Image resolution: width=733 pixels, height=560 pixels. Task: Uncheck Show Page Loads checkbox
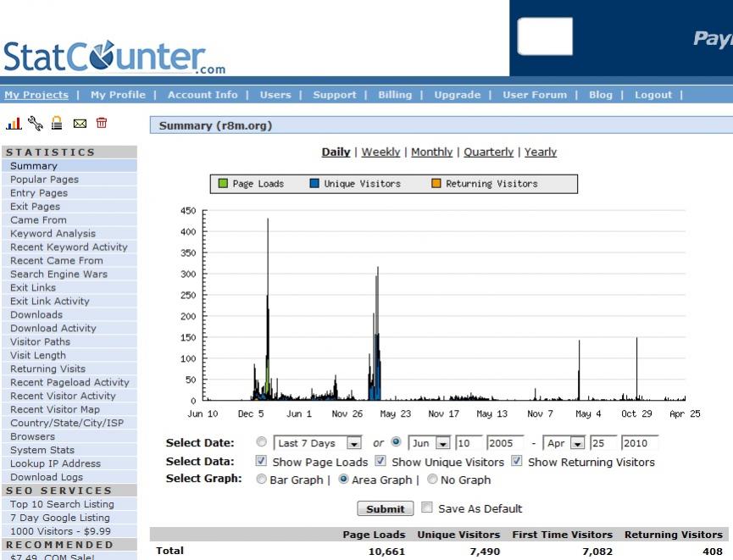point(261,462)
